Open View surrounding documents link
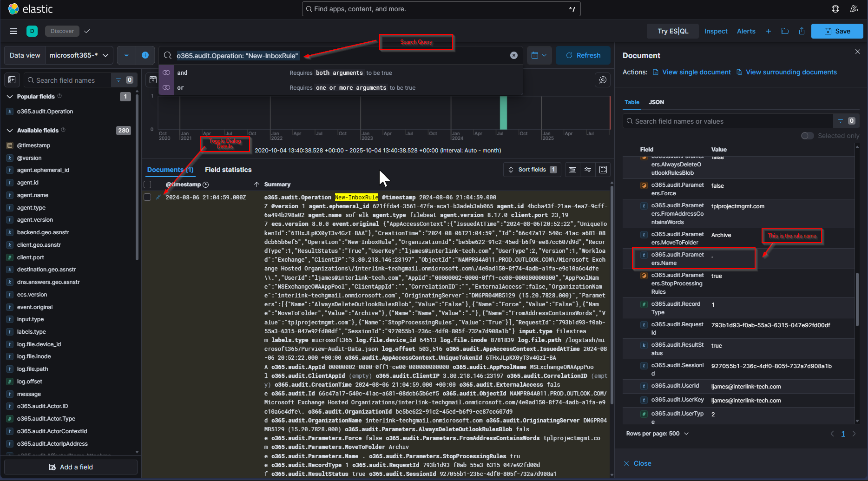 (x=790, y=72)
